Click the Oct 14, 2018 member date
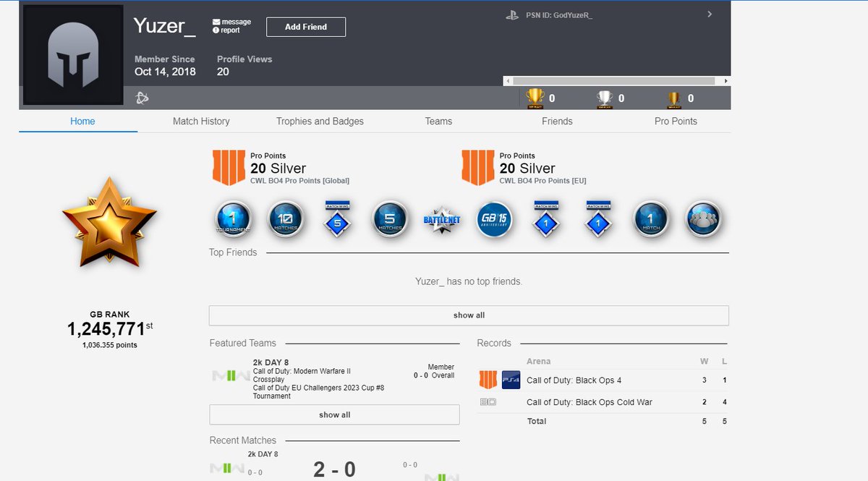This screenshot has width=868, height=481. pos(165,72)
